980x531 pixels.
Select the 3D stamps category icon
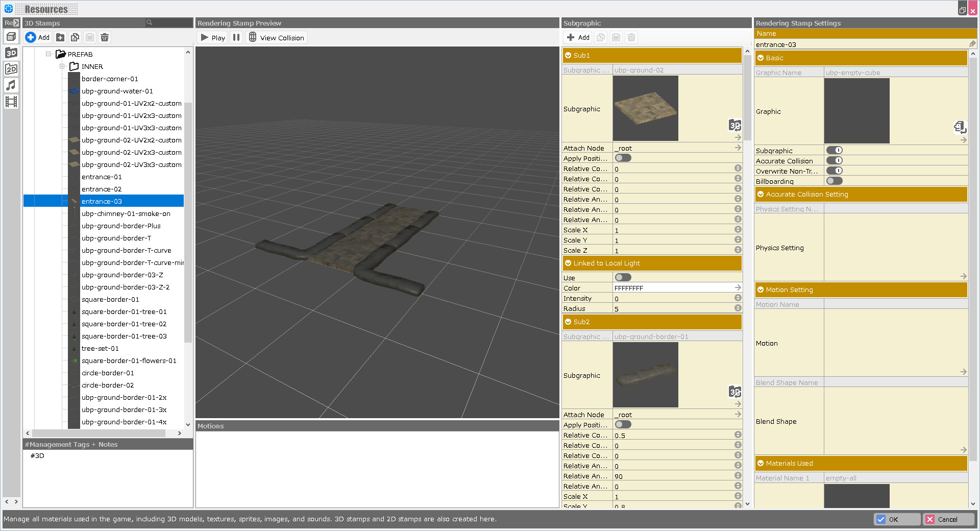pos(11,52)
